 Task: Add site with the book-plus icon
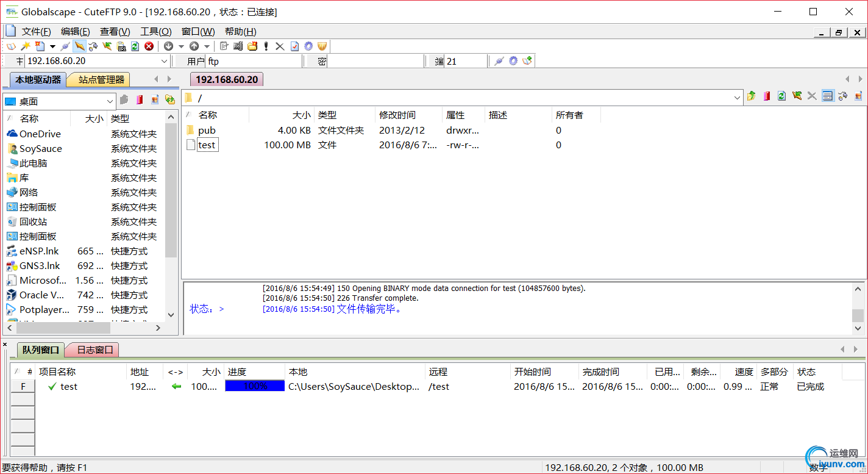528,61
